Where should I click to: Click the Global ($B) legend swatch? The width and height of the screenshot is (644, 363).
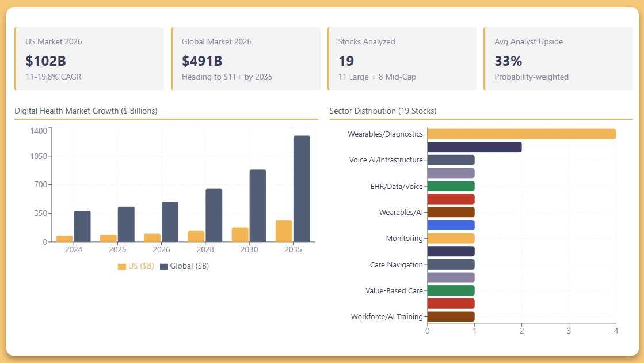pos(164,266)
